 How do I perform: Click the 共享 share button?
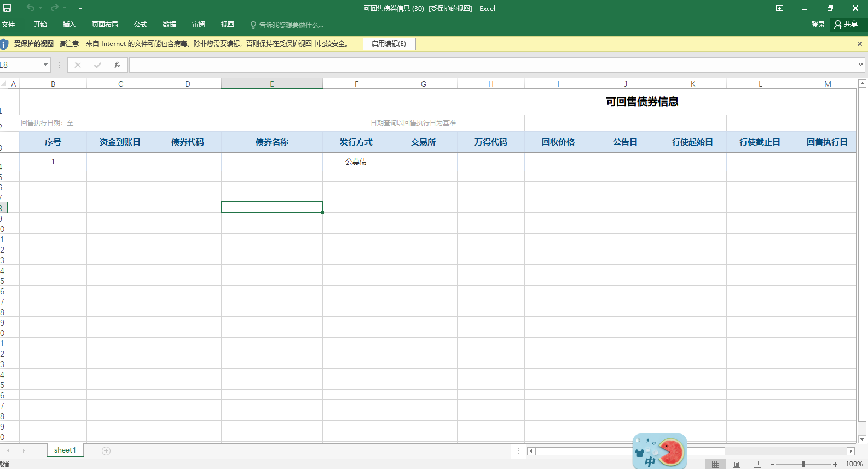(x=846, y=25)
